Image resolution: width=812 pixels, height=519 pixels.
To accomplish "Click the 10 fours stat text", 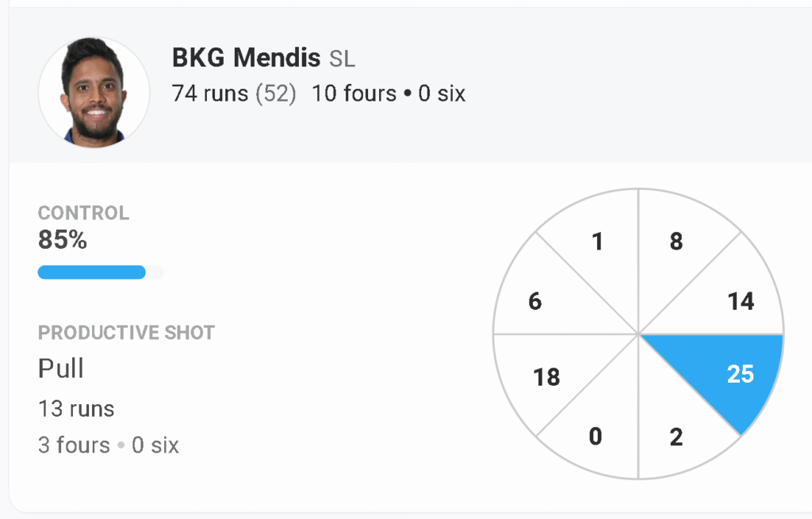I will [354, 94].
